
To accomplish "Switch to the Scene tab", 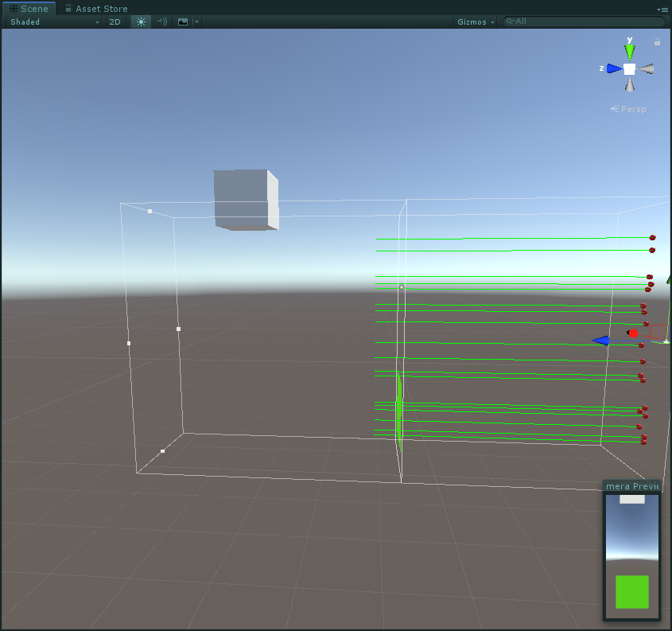I will [29, 9].
